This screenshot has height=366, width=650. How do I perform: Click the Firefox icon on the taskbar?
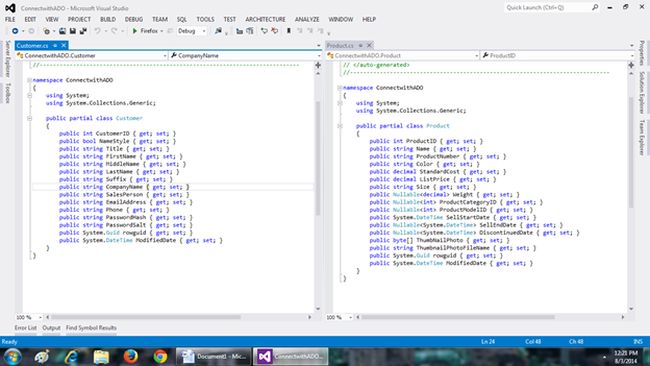131,356
